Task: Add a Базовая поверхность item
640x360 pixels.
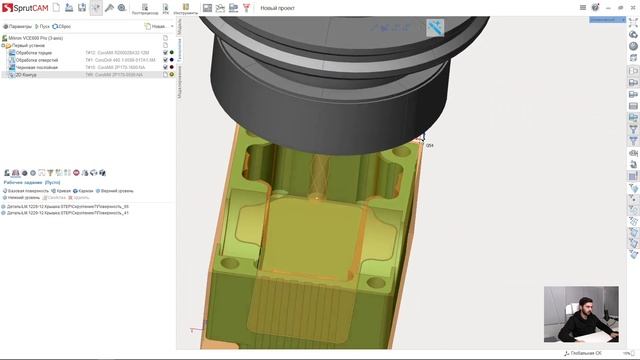Action: click(x=26, y=191)
